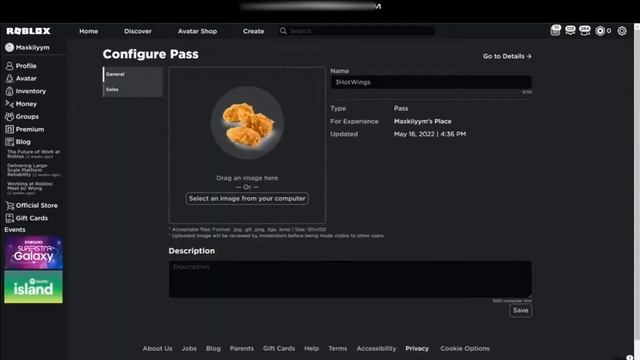Click the Avatar sidebar icon
This screenshot has width=640, height=360.
pos(9,78)
